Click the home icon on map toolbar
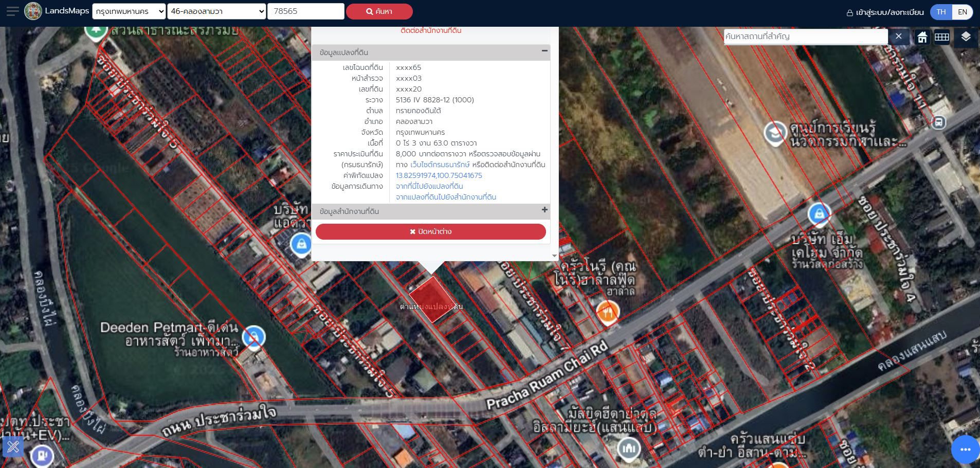 (922, 37)
